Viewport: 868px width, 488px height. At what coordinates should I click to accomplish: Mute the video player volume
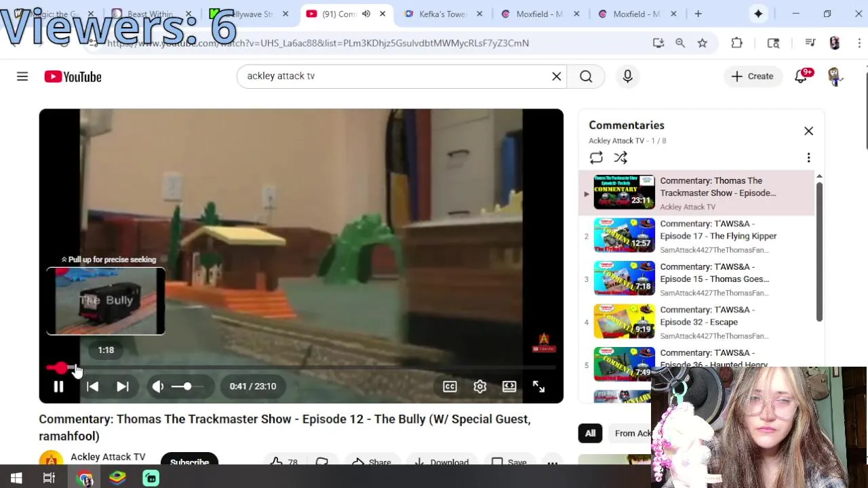point(158,386)
